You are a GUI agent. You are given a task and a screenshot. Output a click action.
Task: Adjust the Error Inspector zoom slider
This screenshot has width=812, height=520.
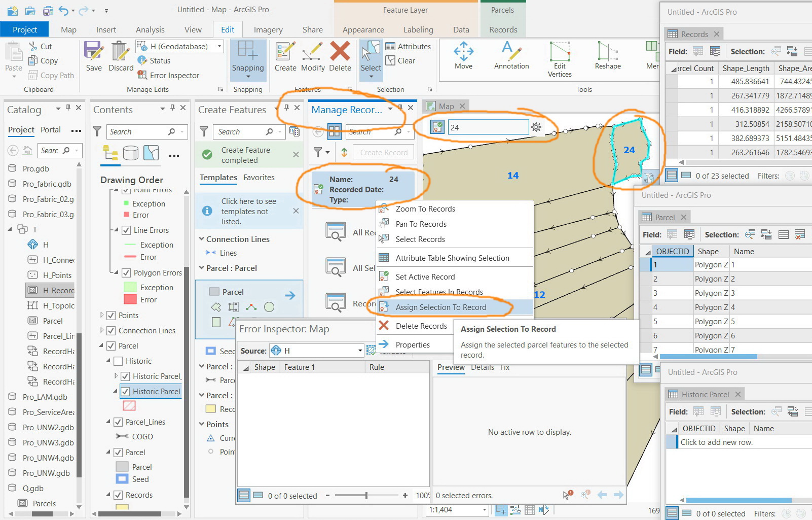(x=366, y=495)
